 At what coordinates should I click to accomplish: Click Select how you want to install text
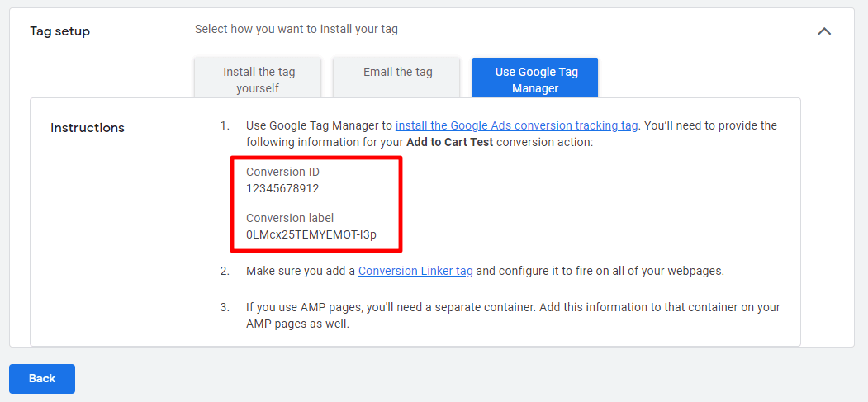click(x=296, y=29)
